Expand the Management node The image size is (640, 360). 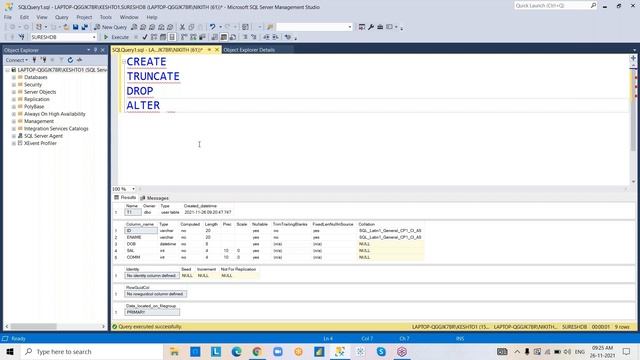[13, 121]
